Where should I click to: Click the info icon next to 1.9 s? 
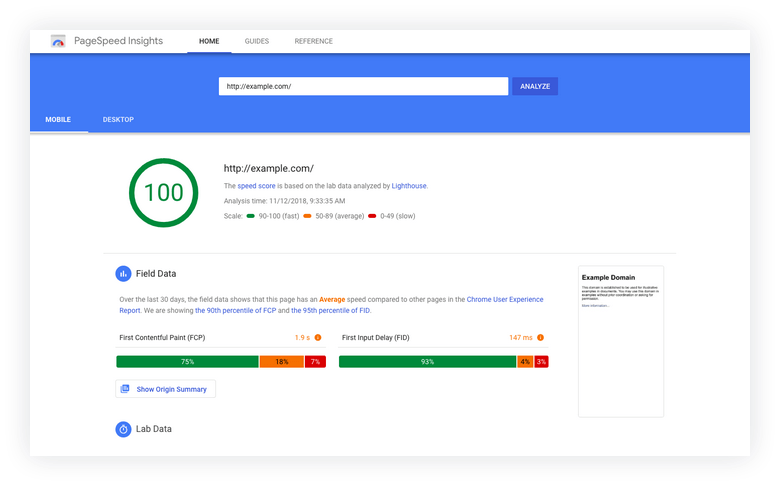318,337
